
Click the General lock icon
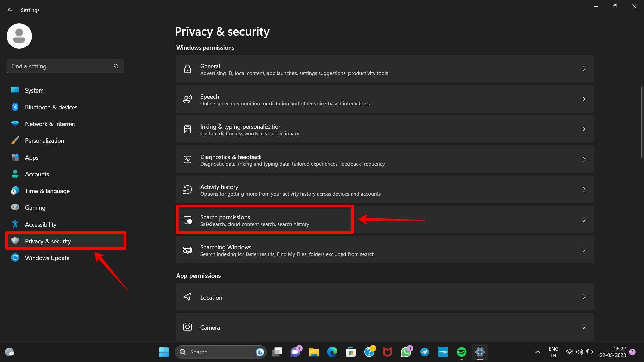click(x=187, y=69)
